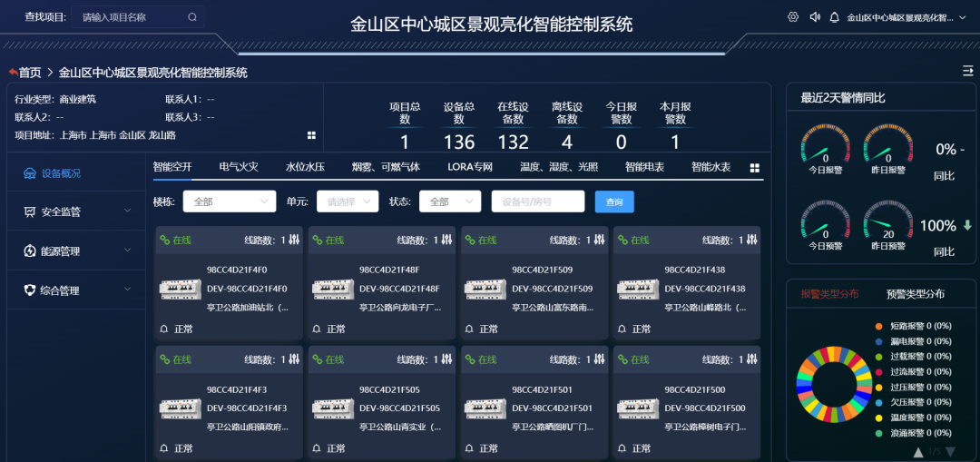Focus the 设备号/房号 input field
980x462 pixels.
[538, 202]
